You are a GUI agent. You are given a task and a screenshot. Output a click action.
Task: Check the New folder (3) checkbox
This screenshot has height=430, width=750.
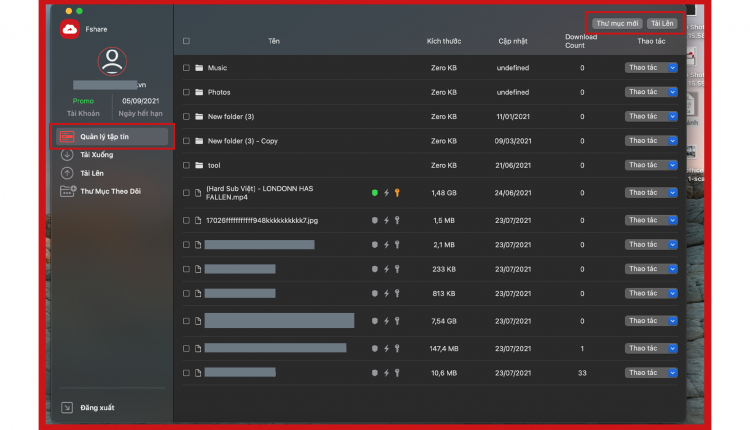(186, 117)
